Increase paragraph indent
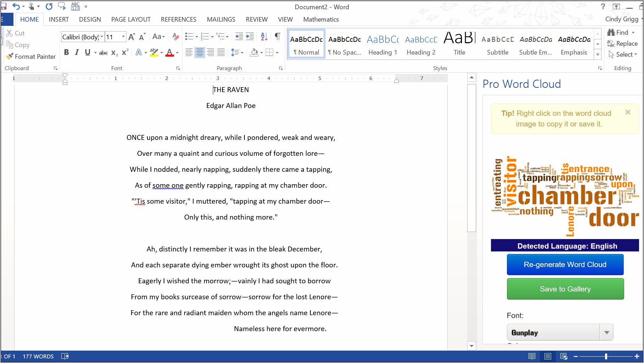The width and height of the screenshot is (644, 363). (250, 36)
